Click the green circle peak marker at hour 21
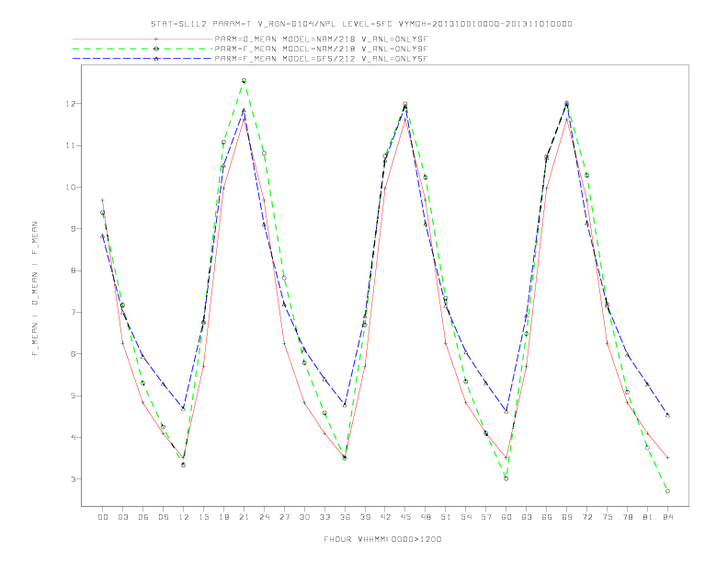 (244, 81)
